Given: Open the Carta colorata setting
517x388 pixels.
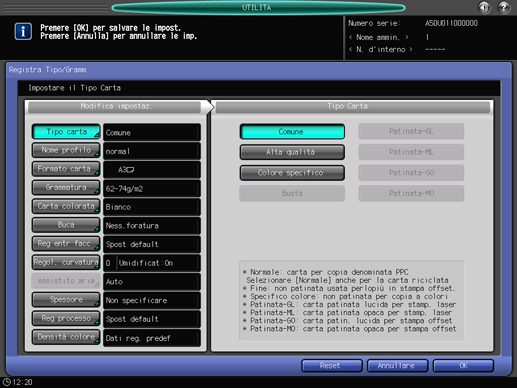Looking at the screenshot, I should point(66,206).
